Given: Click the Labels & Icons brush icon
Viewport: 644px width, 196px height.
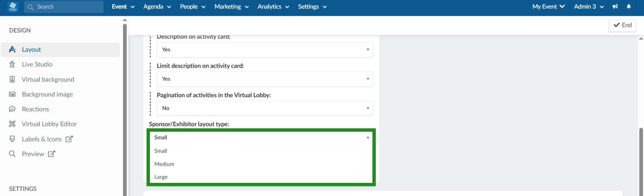Looking at the screenshot, I should pyautogui.click(x=12, y=139).
